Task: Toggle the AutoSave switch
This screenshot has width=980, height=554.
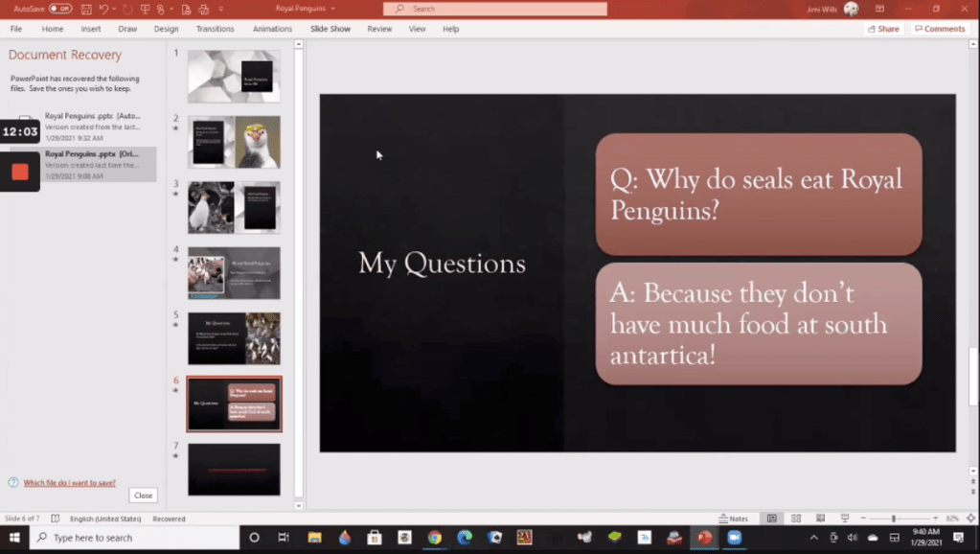Action: click(x=59, y=9)
